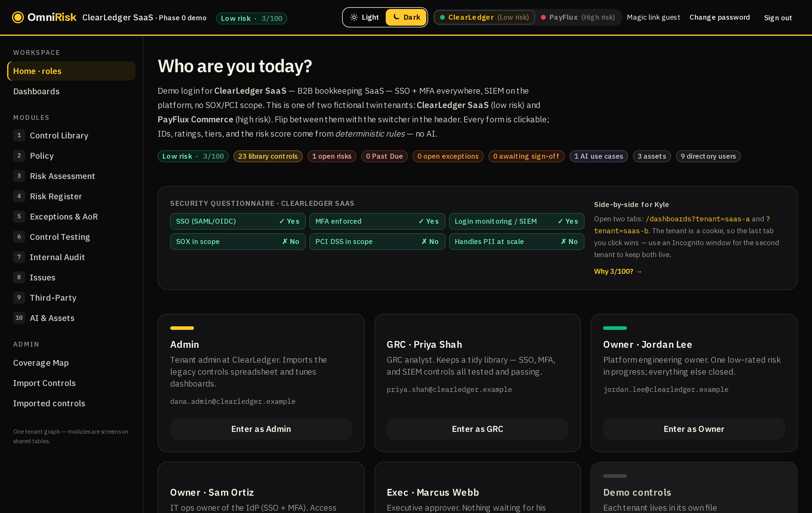This screenshot has width=812, height=513.
Task: Click 9 directory users chip
Action: click(708, 156)
